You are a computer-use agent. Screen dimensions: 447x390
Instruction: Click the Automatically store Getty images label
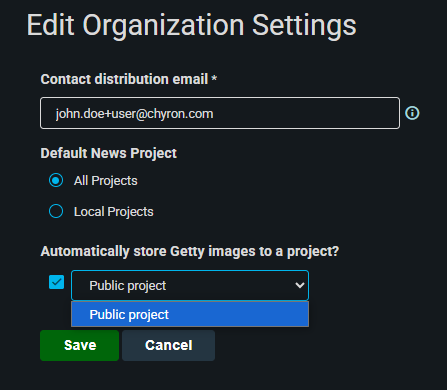[190, 251]
